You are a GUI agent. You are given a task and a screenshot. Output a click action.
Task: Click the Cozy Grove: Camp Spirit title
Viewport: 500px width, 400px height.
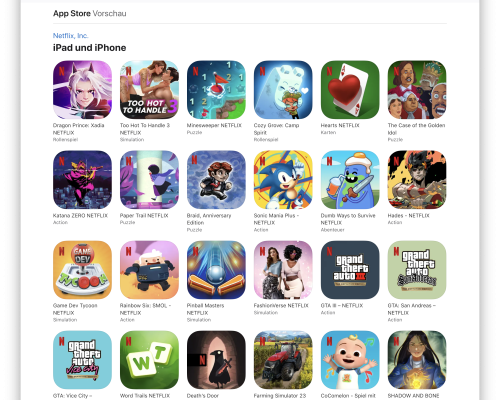coord(276,129)
